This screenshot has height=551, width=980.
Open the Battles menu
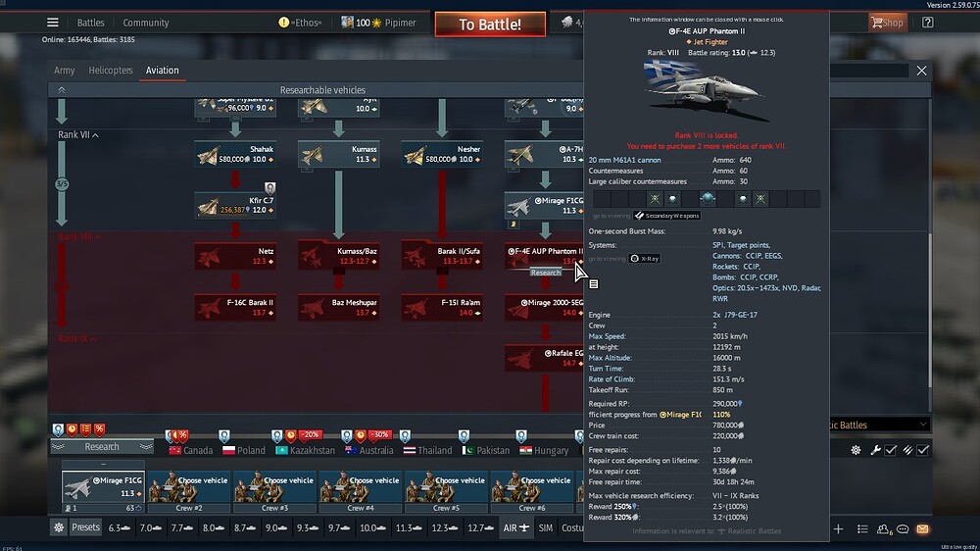(90, 23)
